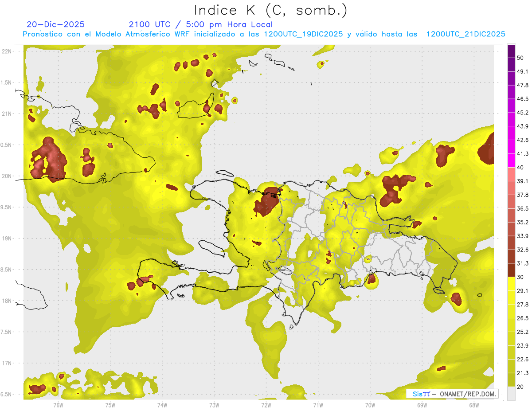
Task: Select the longitude label '75W'
Action: (110, 405)
